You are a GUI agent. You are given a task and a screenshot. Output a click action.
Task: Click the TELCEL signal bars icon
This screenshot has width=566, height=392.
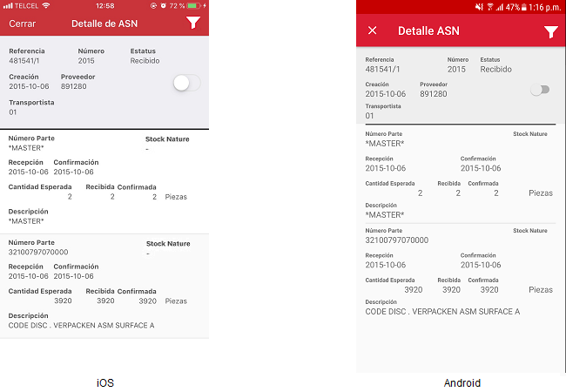pyautogui.click(x=8, y=5)
